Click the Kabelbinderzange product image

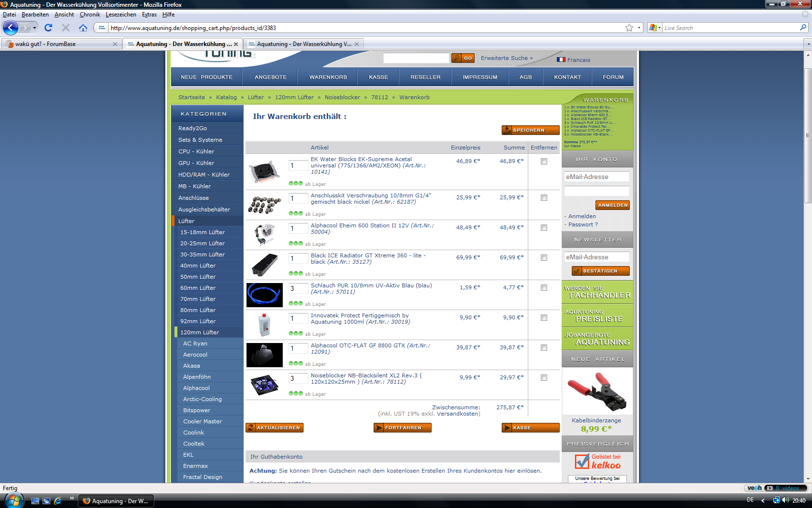coord(596,391)
